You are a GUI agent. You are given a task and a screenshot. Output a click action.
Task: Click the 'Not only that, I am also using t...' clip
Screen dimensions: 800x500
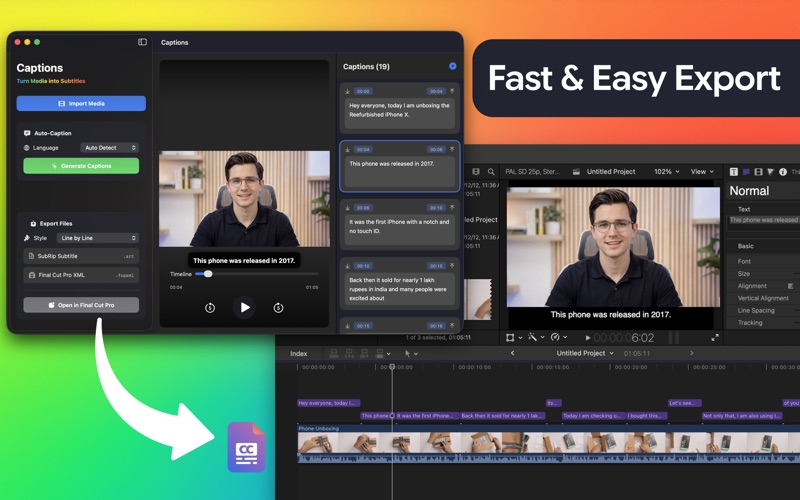click(742, 416)
